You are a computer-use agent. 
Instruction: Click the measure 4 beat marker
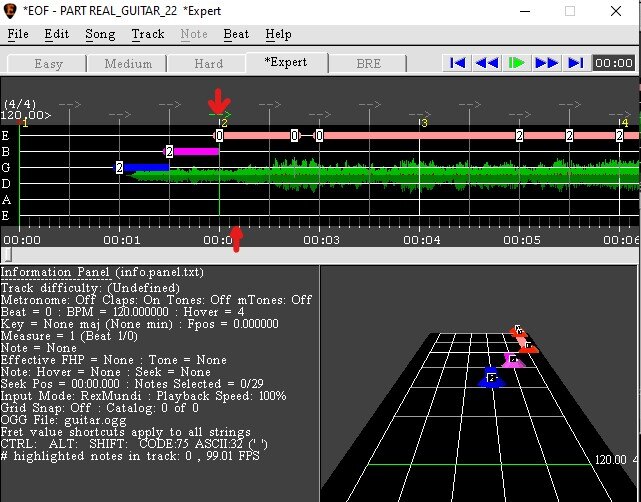[624, 123]
